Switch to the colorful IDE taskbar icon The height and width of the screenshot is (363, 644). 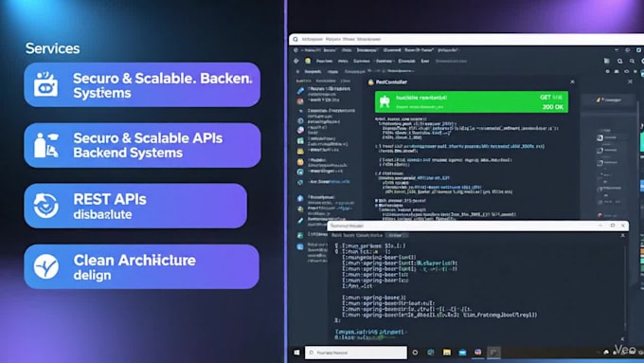pyautogui.click(x=477, y=353)
